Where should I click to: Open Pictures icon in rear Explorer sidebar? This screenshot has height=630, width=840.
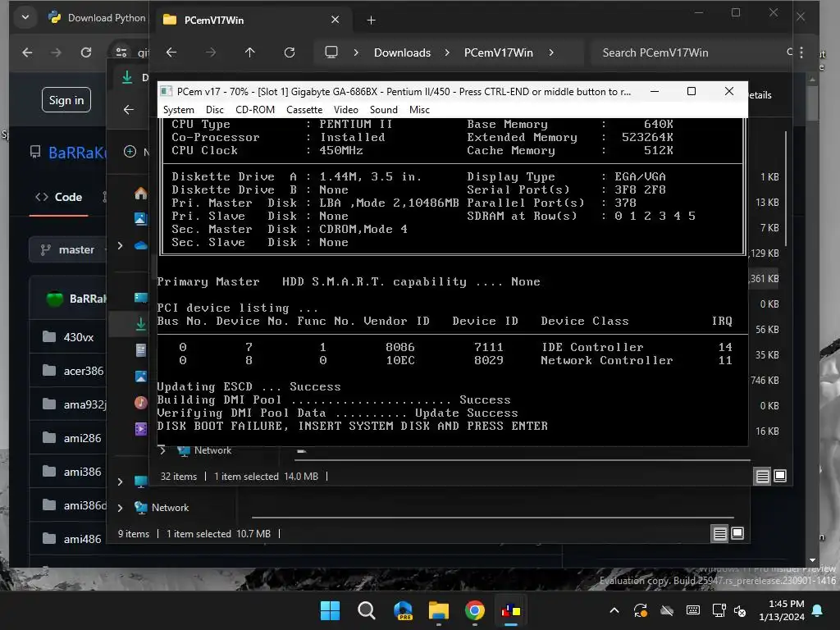pos(141,377)
